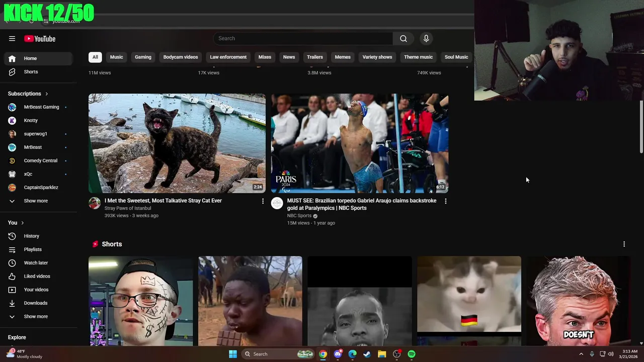Select the All filter chip

point(95,57)
